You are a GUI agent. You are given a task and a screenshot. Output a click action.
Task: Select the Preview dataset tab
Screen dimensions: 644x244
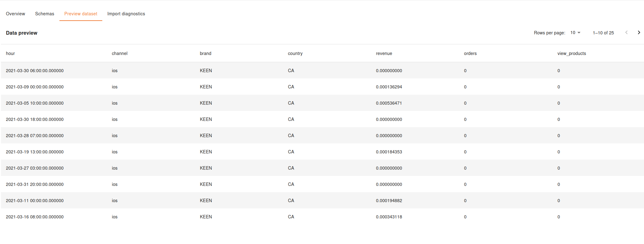click(81, 14)
